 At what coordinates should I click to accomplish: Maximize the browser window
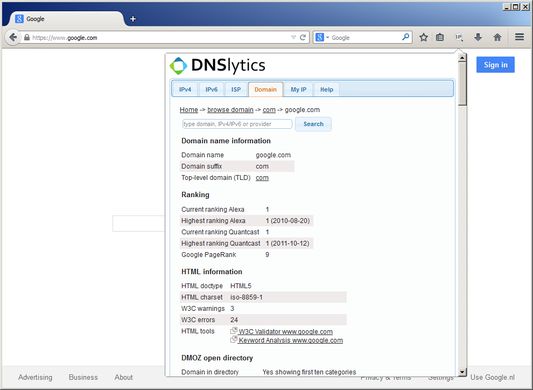click(516, 6)
